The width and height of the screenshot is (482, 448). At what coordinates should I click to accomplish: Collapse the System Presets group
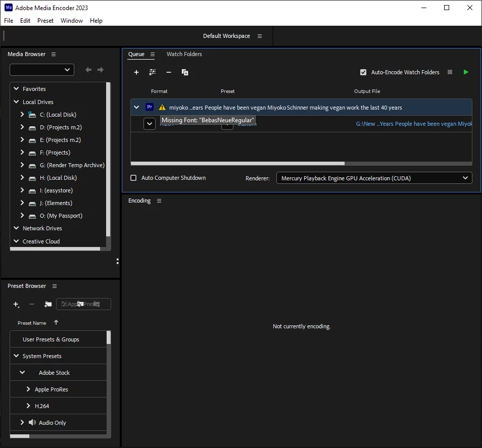coord(16,356)
